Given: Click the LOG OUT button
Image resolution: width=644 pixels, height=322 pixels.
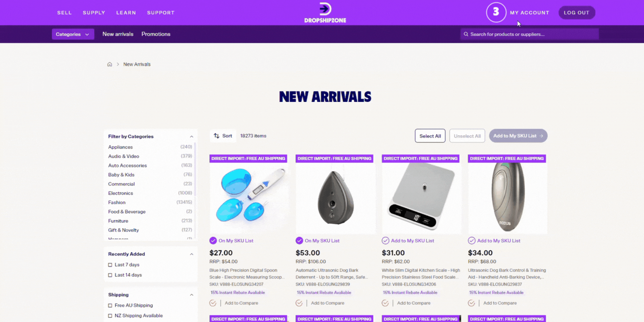Looking at the screenshot, I should (576, 12).
